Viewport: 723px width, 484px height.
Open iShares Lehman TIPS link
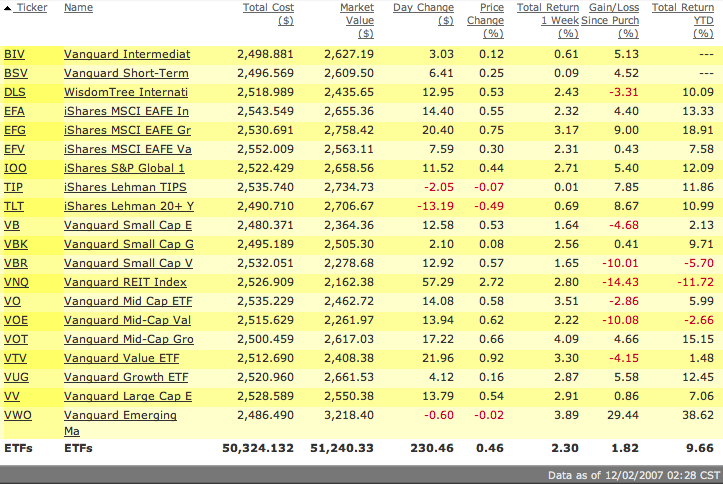125,187
